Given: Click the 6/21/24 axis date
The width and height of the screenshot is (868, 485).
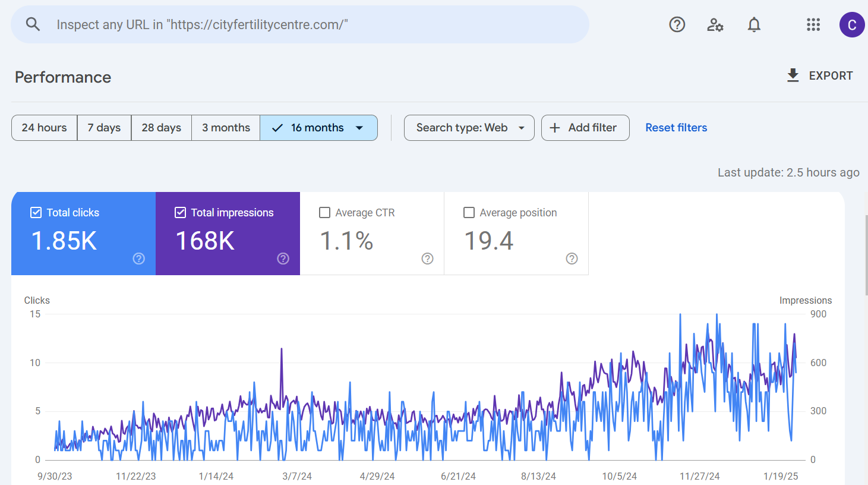Looking at the screenshot, I should (x=458, y=476).
